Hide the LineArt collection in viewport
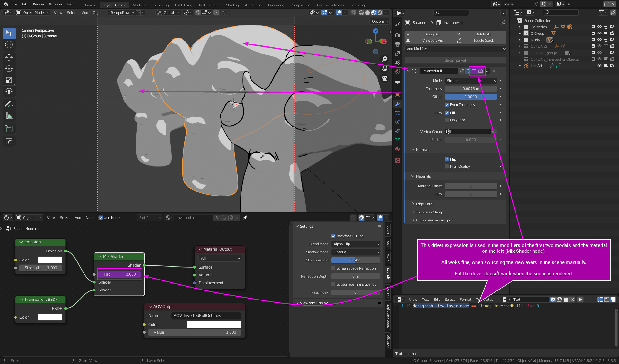 [599, 65]
